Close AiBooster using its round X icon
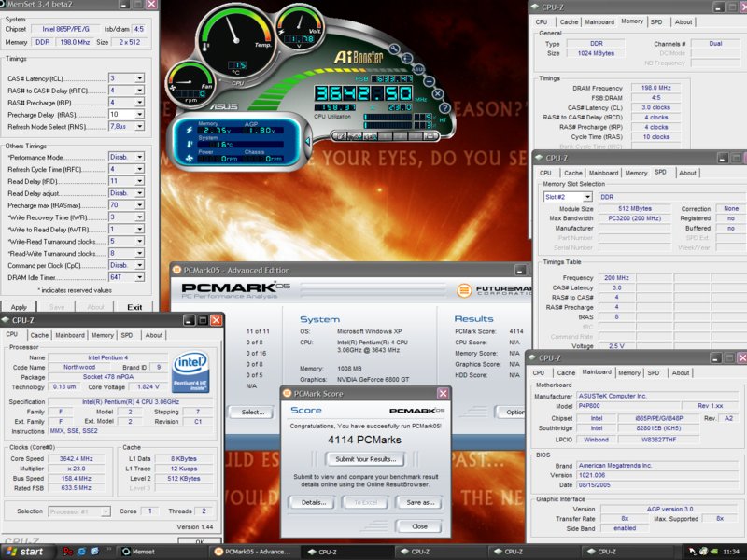 point(438,94)
